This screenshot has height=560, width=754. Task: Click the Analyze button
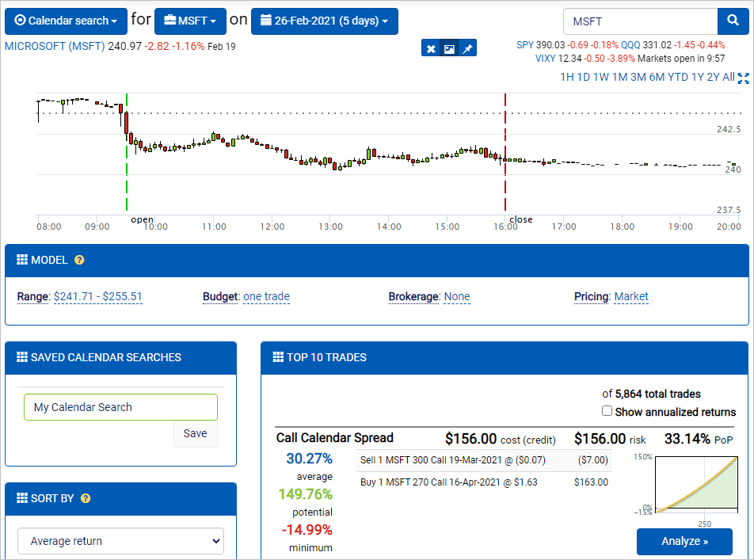point(685,542)
